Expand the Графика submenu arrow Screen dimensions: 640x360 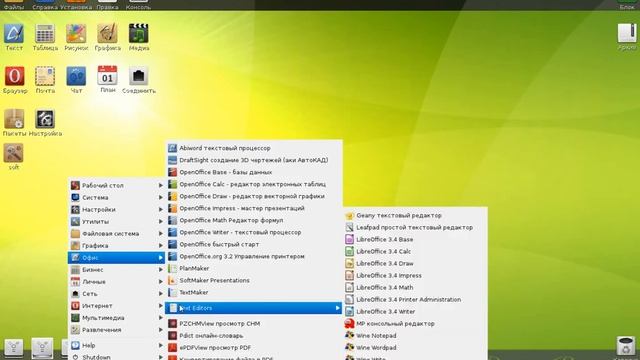[160, 246]
